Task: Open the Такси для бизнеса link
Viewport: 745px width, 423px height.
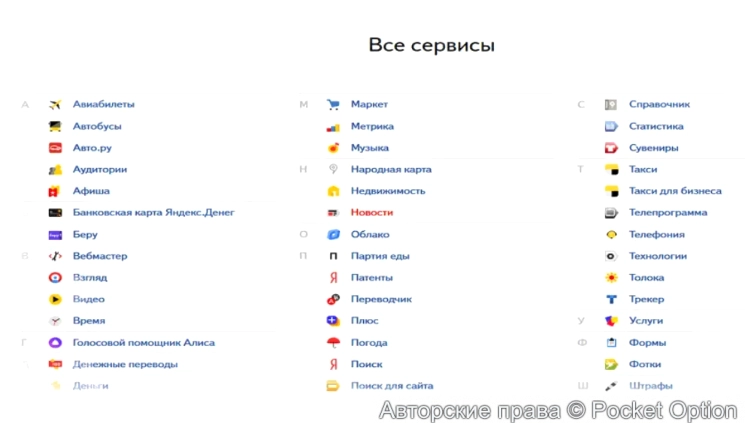Action: tap(675, 191)
